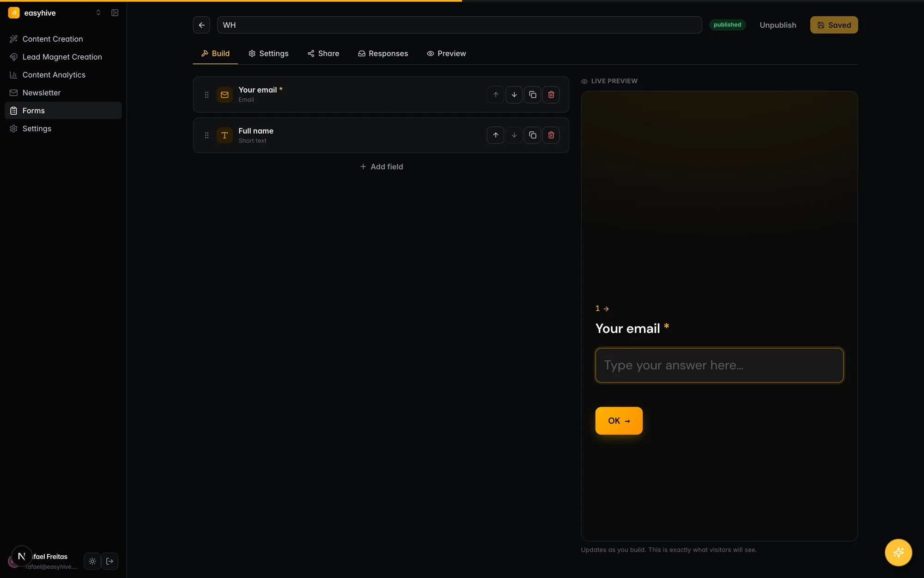Click the easyhive logo icon
The height and width of the screenshot is (578, 924).
coord(14,13)
